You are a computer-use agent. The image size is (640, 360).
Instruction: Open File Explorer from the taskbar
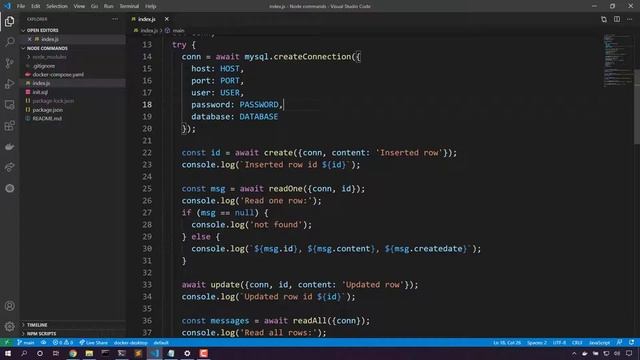[89, 353]
